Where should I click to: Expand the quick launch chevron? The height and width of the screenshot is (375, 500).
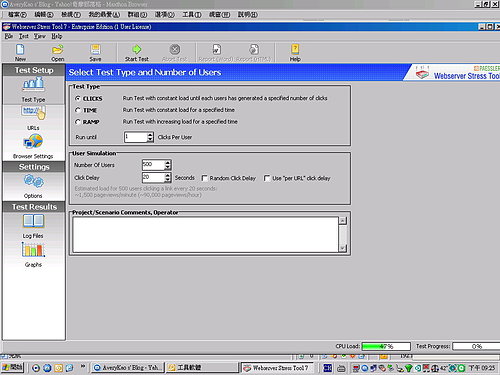coord(83,366)
